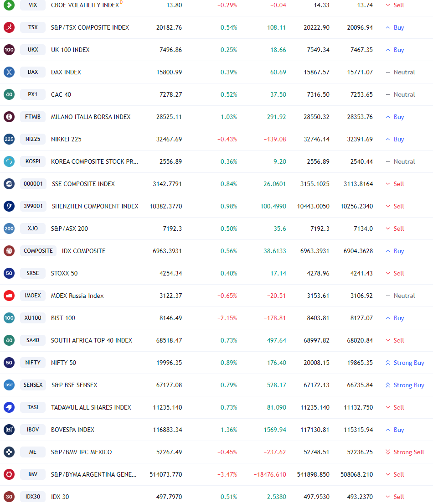Click the IDX Composite logo icon

point(9,251)
